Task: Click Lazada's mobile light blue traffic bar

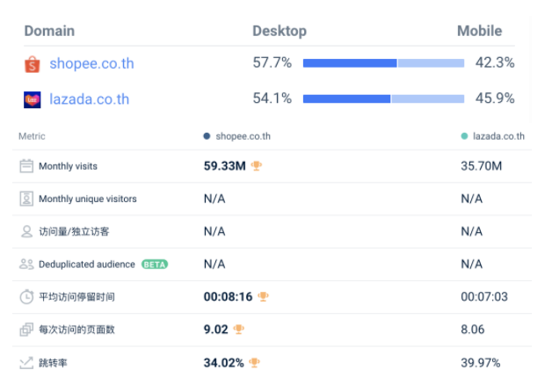Action: [x=427, y=98]
